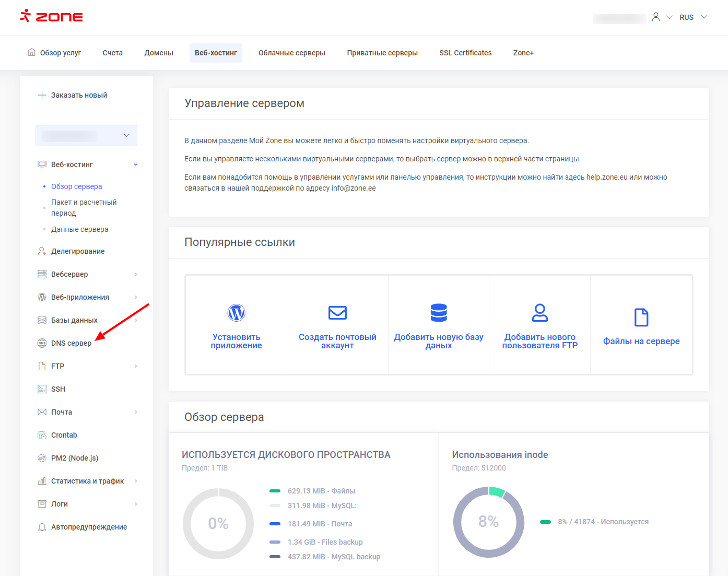Click the Crontab sidebar icon
The height and width of the screenshot is (576, 728).
point(42,435)
